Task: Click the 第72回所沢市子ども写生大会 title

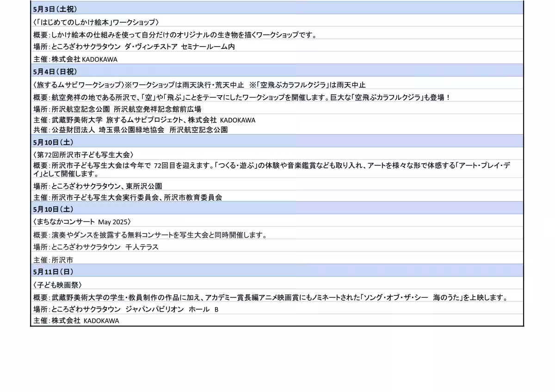Action: pos(84,154)
